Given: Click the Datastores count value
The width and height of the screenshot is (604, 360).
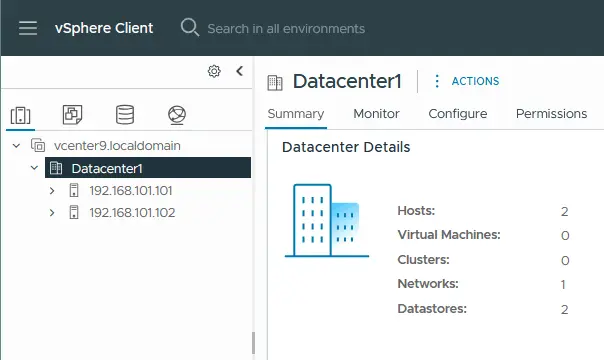Looking at the screenshot, I should coord(564,310).
